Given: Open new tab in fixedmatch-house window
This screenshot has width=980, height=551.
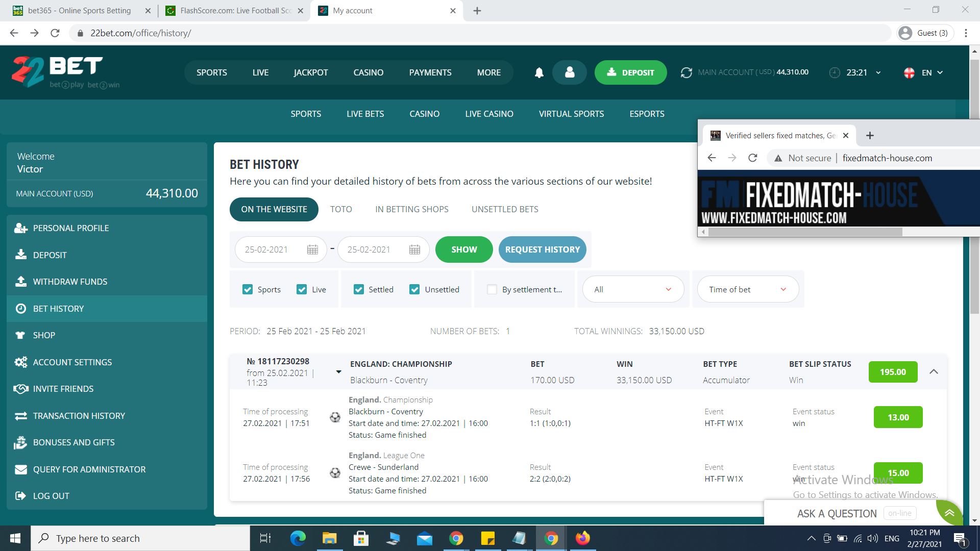Looking at the screenshot, I should point(870,136).
